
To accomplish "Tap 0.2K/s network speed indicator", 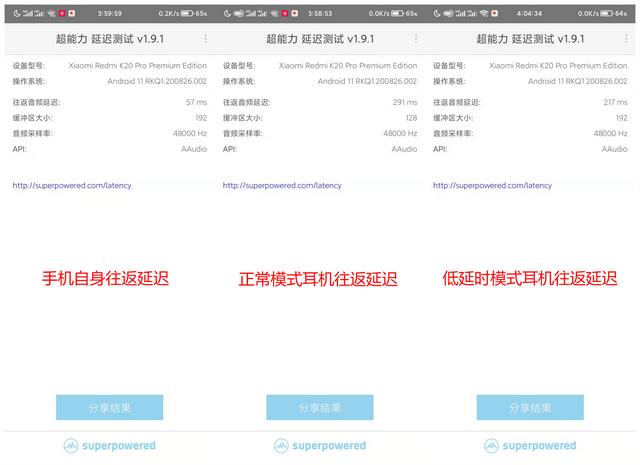I will pyautogui.click(x=169, y=13).
